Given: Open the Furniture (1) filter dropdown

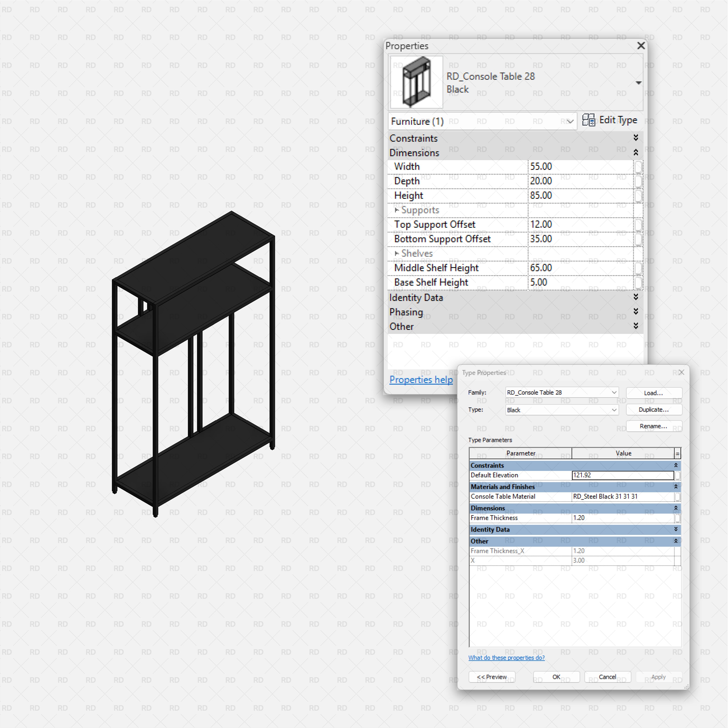Looking at the screenshot, I should point(570,121).
